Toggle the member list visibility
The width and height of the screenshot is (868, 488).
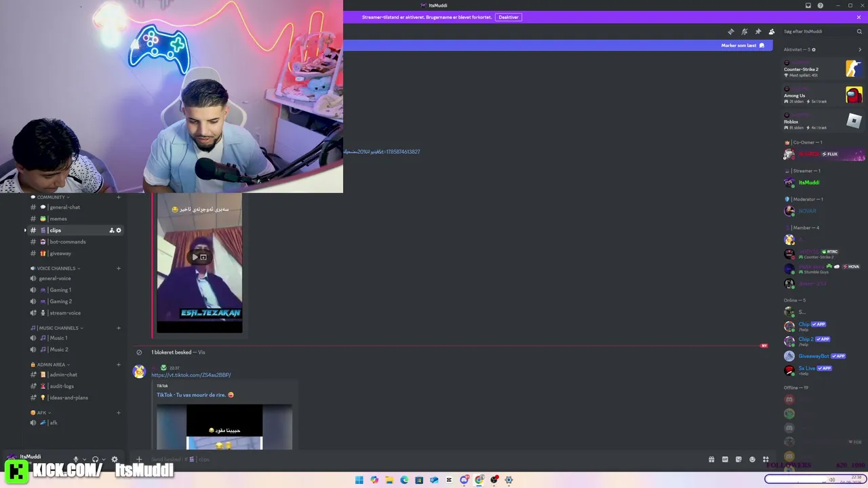(x=772, y=32)
